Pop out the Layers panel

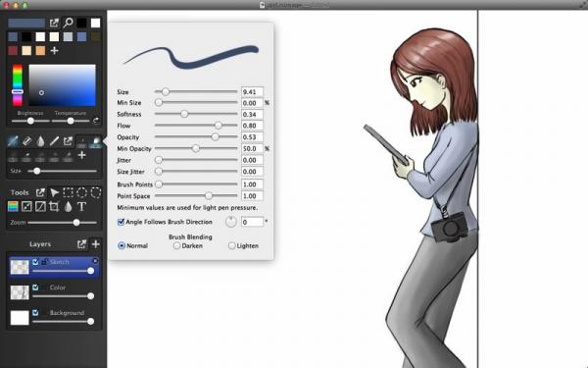pyautogui.click(x=81, y=244)
